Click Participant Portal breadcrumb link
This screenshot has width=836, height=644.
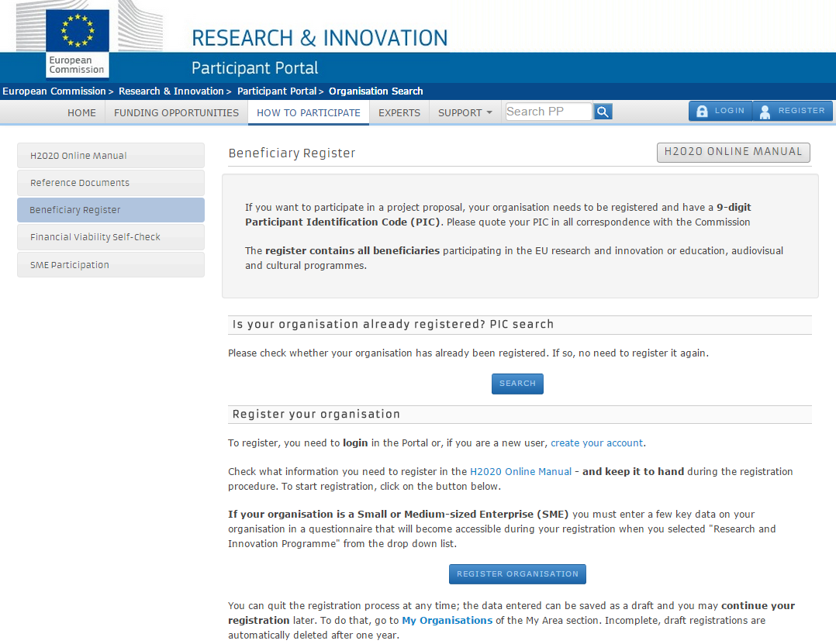(x=277, y=91)
